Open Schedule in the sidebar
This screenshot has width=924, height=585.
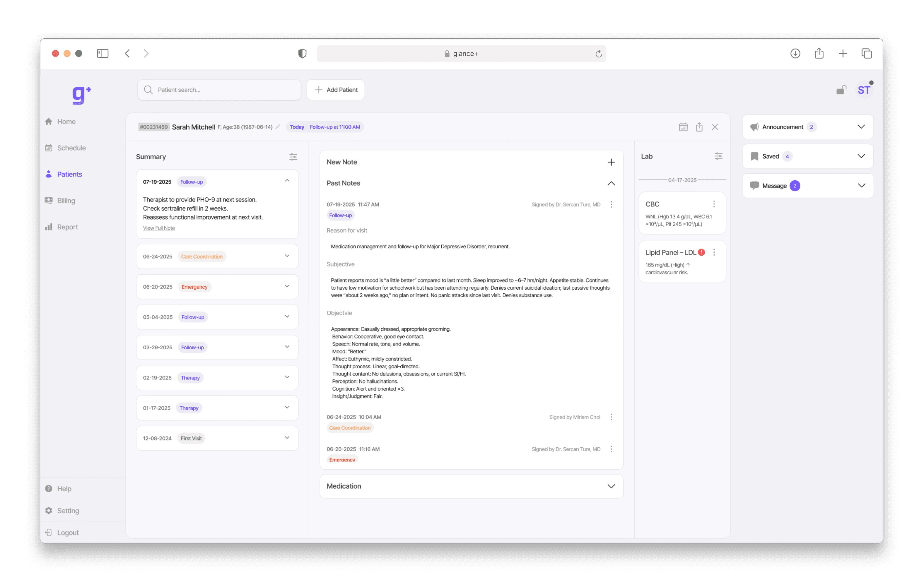71,148
